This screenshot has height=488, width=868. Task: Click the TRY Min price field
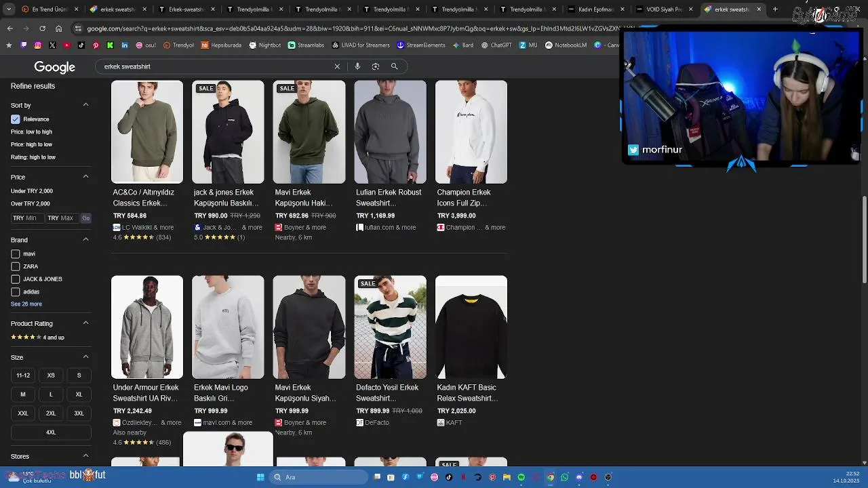[26, 218]
